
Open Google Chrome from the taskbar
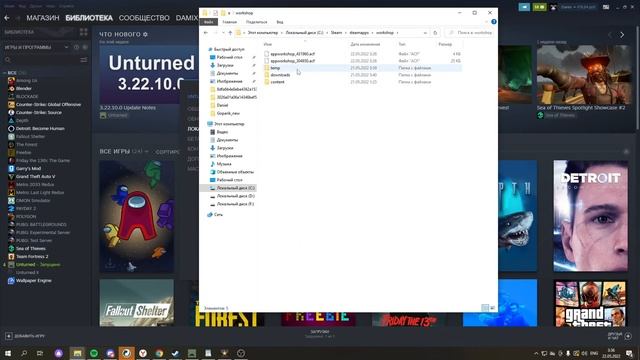click(x=159, y=353)
